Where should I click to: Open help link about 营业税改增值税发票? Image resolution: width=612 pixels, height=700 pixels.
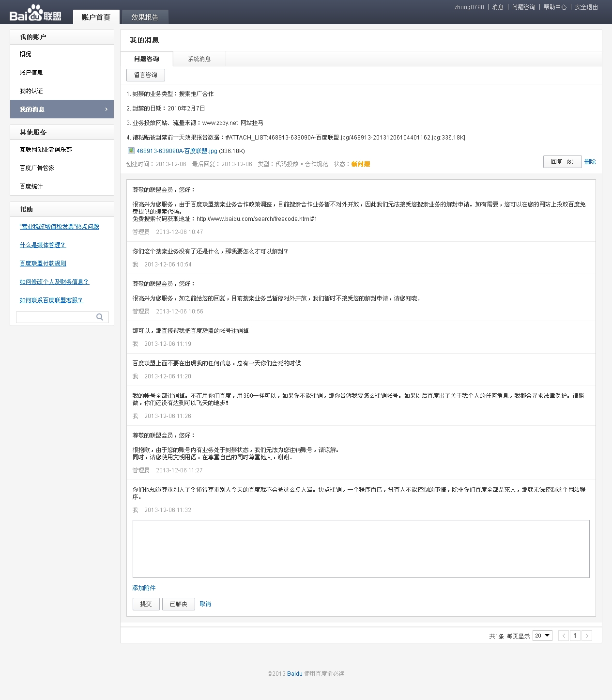pos(60,227)
